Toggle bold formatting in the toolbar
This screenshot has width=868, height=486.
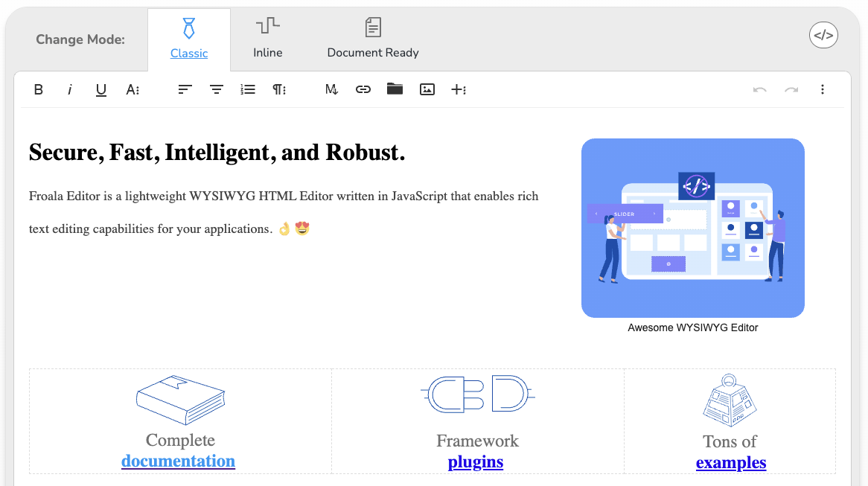(x=39, y=89)
